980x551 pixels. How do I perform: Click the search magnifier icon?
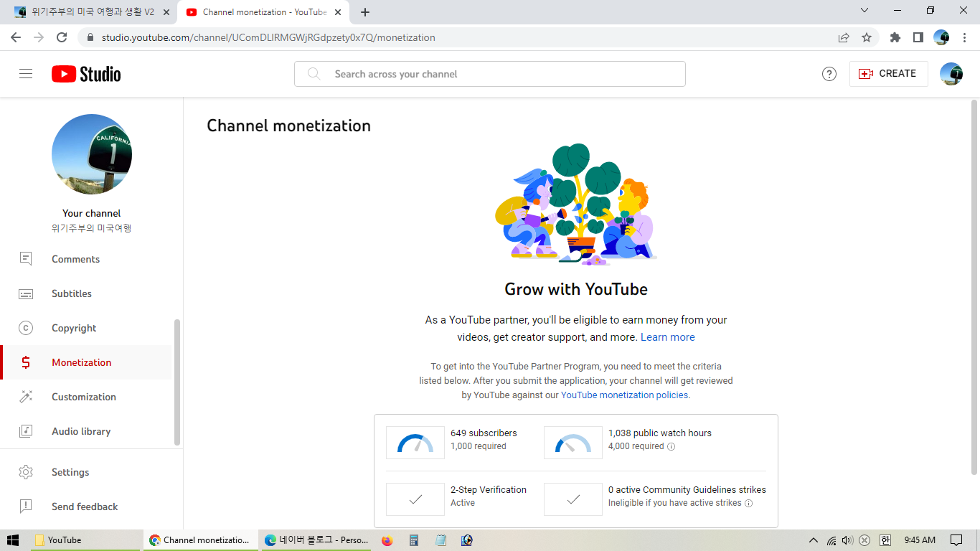pyautogui.click(x=314, y=74)
